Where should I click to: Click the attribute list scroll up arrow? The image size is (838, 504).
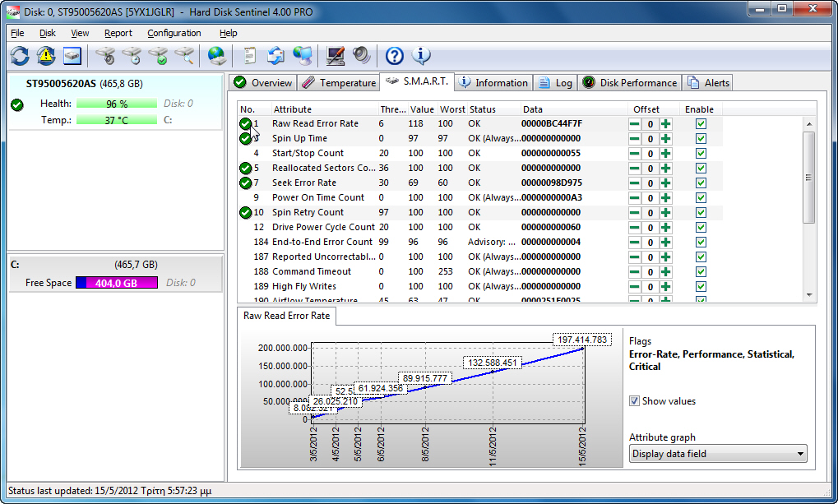(809, 124)
